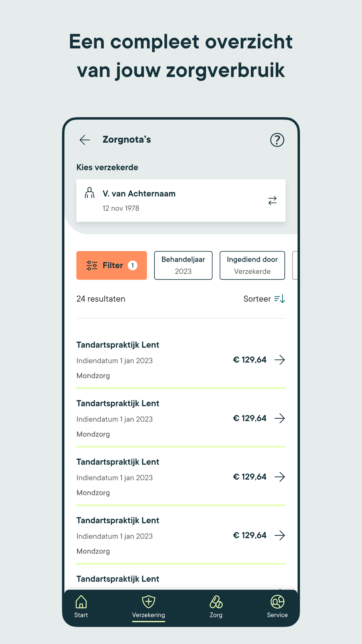Tap the switch insured person arrows icon
The width and height of the screenshot is (362, 644).
point(272,201)
